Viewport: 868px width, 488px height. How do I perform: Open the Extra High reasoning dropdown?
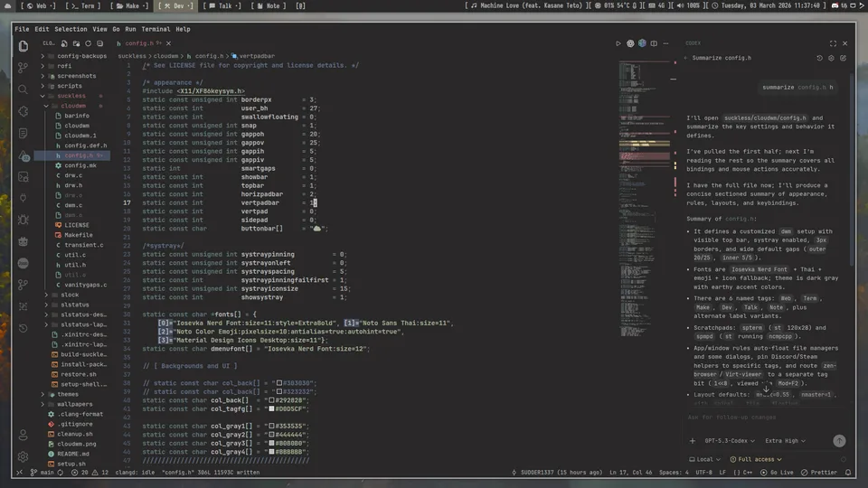point(785,441)
